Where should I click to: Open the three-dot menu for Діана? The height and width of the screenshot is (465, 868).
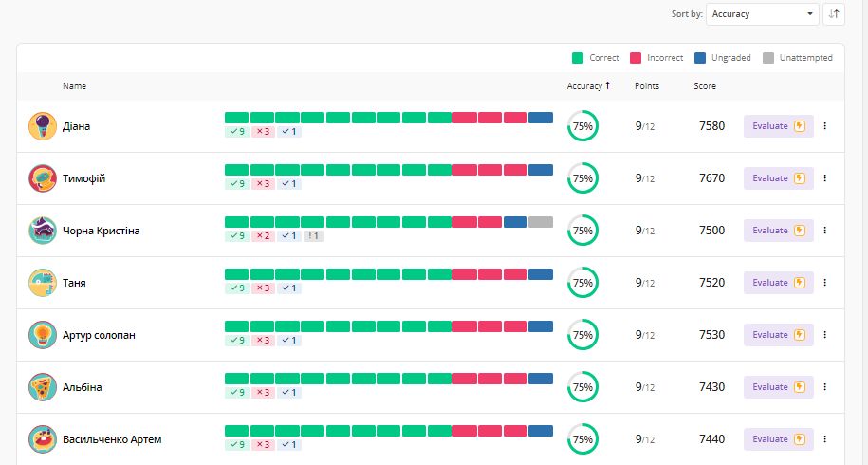825,125
